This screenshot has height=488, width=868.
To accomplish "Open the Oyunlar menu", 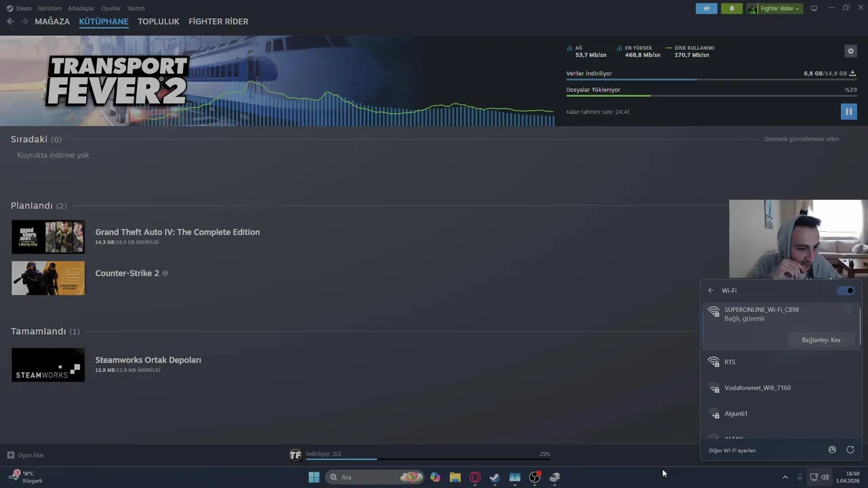I will point(111,8).
